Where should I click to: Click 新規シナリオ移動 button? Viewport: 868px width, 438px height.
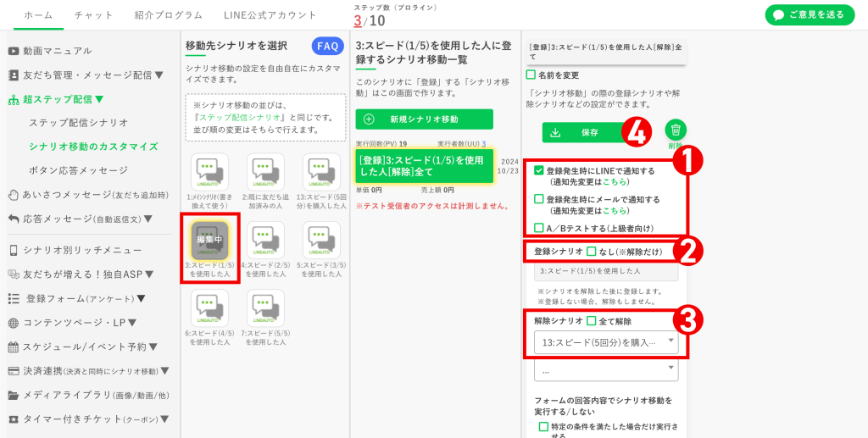point(424,119)
